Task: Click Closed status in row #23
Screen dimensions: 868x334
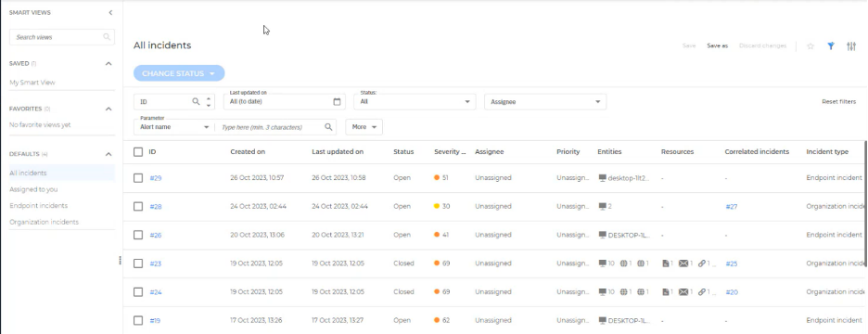Action: pyautogui.click(x=403, y=263)
